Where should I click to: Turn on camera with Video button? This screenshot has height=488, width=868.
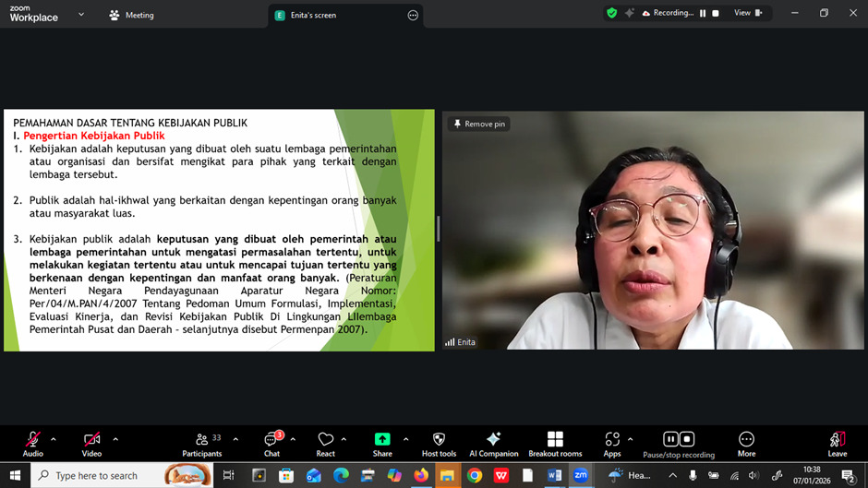[x=91, y=442]
